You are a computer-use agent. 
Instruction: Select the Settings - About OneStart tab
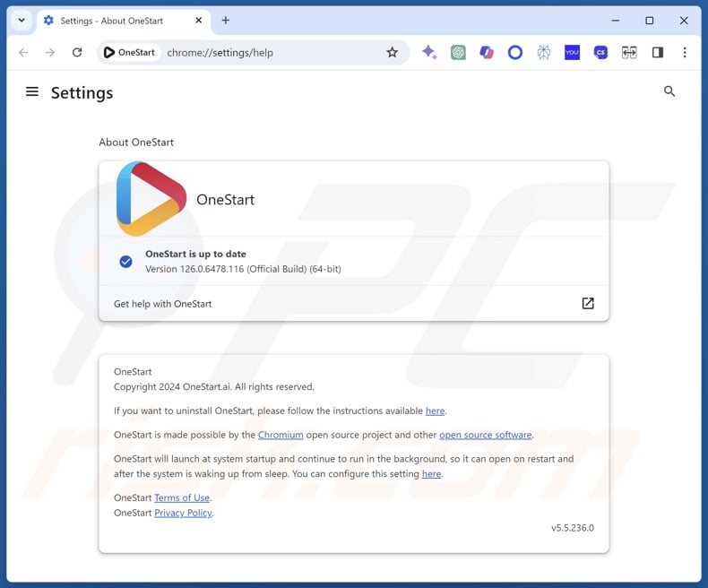(x=117, y=21)
